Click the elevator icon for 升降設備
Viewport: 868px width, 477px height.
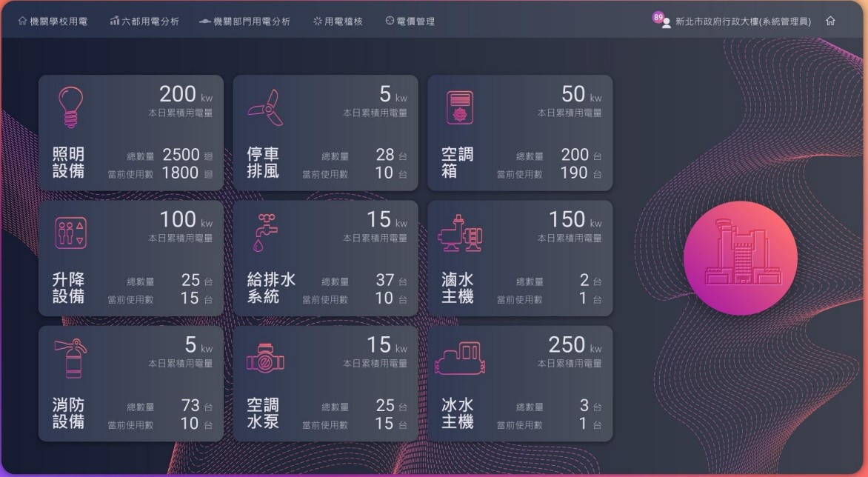click(x=71, y=233)
